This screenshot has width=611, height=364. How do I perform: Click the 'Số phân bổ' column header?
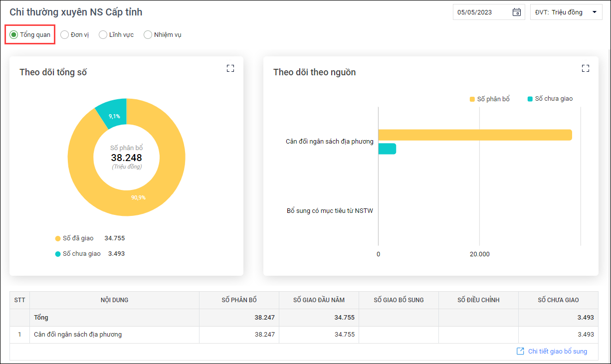coord(239,300)
